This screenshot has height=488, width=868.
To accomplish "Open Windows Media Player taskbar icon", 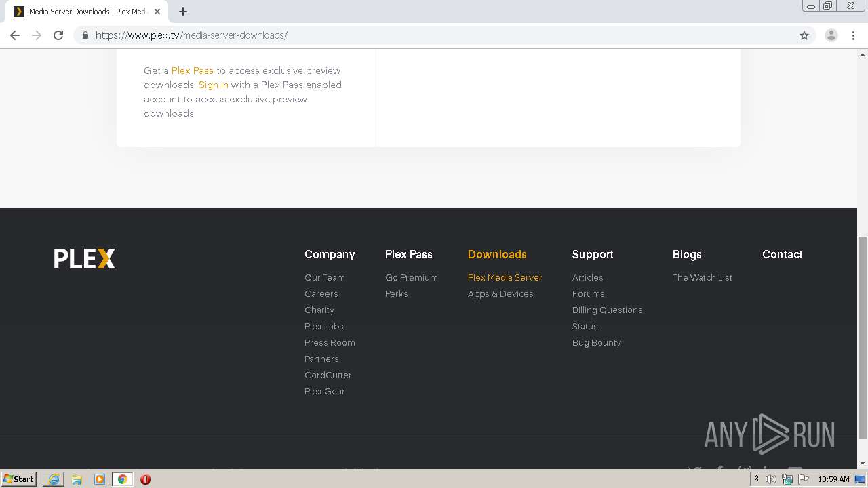I will [100, 479].
